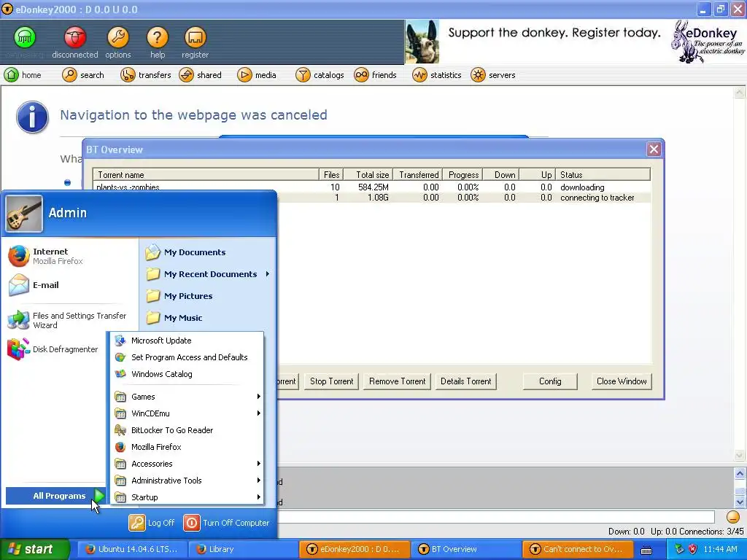Image resolution: width=747 pixels, height=560 pixels.
Task: Open Files and Settings Transfer Wizard
Action: [x=67, y=321]
